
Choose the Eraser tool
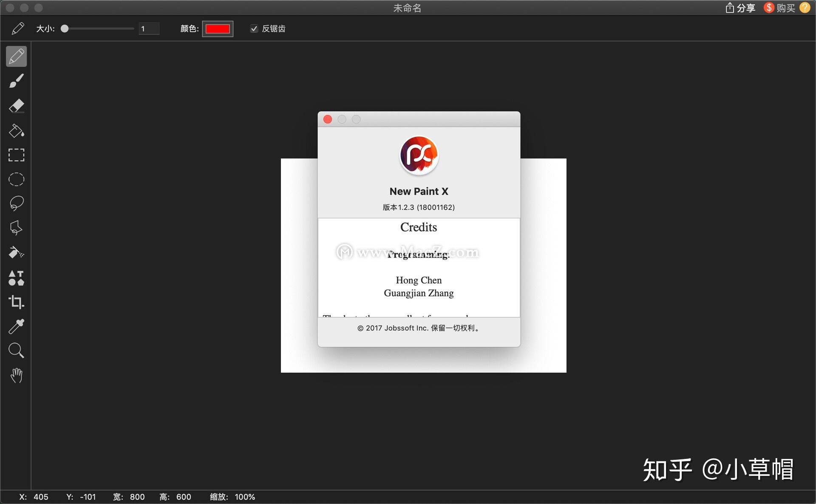click(16, 105)
